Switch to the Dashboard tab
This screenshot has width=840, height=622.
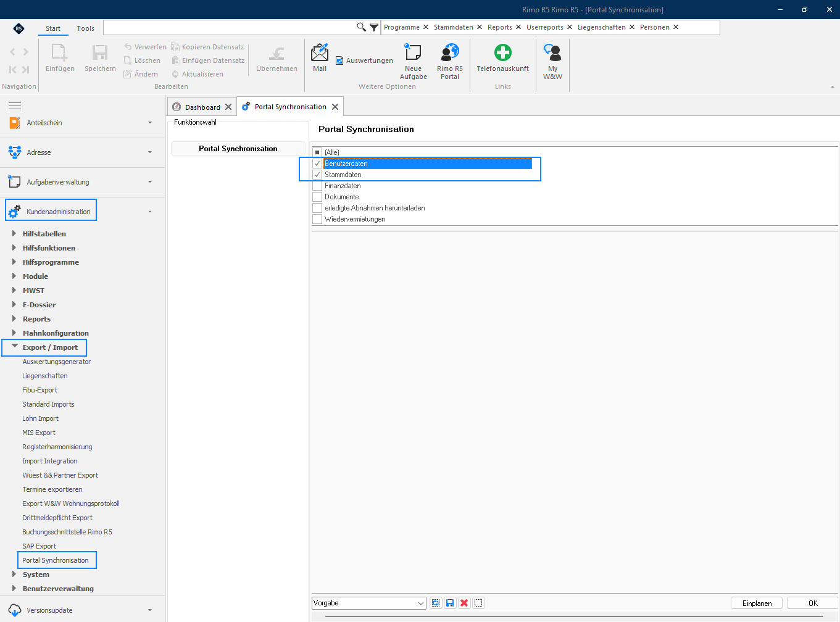[202, 107]
